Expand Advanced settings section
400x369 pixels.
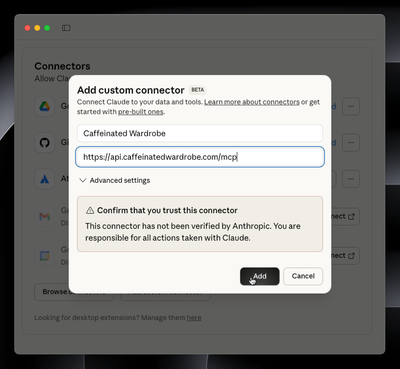pyautogui.click(x=115, y=180)
